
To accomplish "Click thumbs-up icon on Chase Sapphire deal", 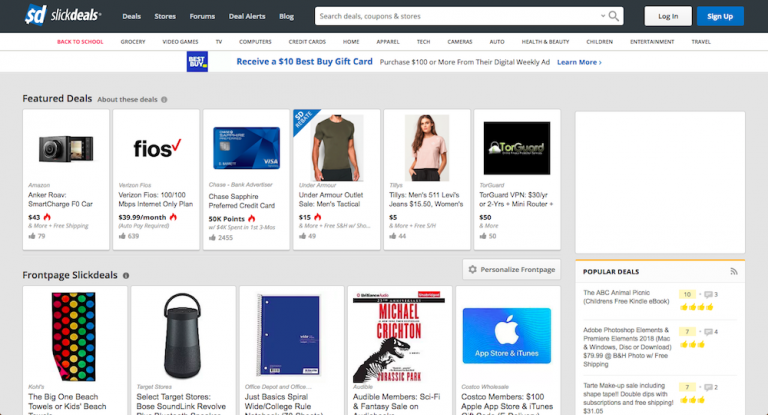I will pos(211,237).
